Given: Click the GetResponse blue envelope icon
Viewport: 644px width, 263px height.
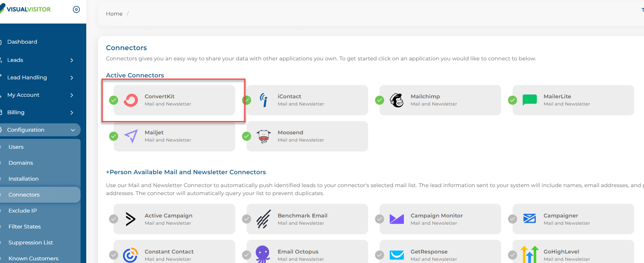Looking at the screenshot, I should [397, 255].
